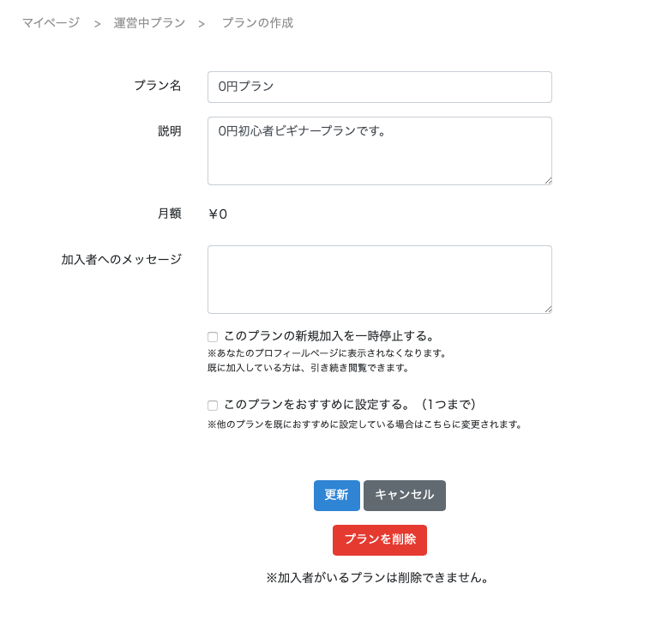Click the 月額 label
This screenshot has height=644, width=650.
(169, 214)
